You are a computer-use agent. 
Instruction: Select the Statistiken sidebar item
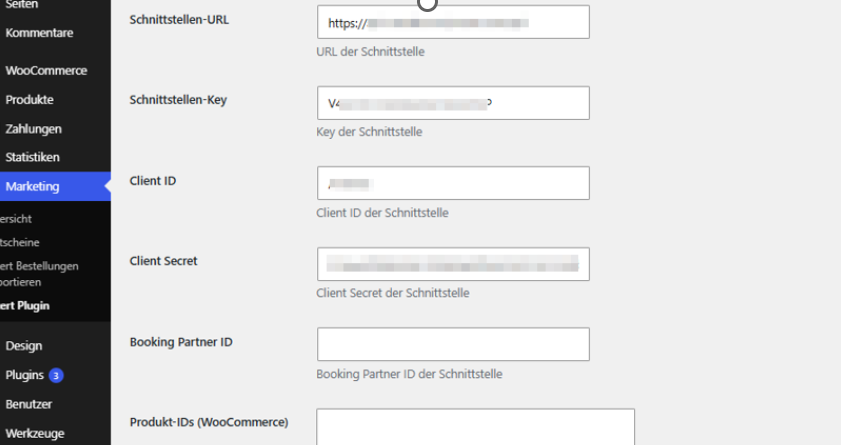32,157
